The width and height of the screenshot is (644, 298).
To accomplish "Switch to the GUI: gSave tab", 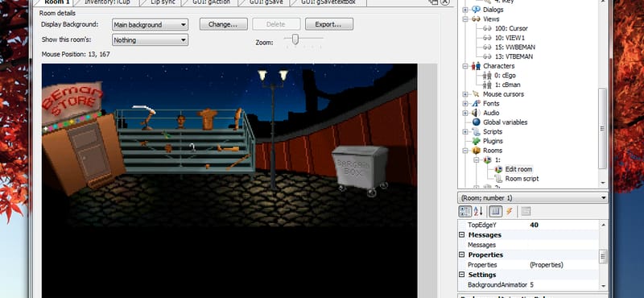I will coord(264,2).
